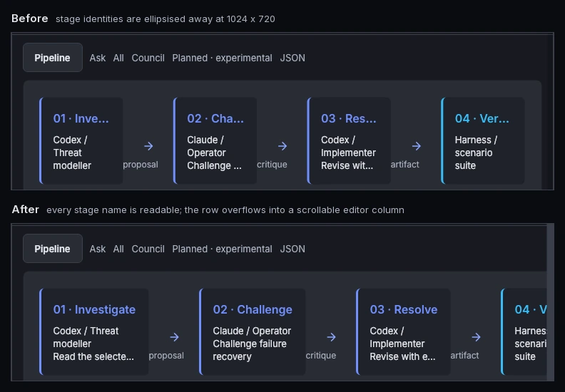The height and width of the screenshot is (392, 565).
Task: Open the truncated '01 · Inve...' stage card
Action: [x=81, y=140]
